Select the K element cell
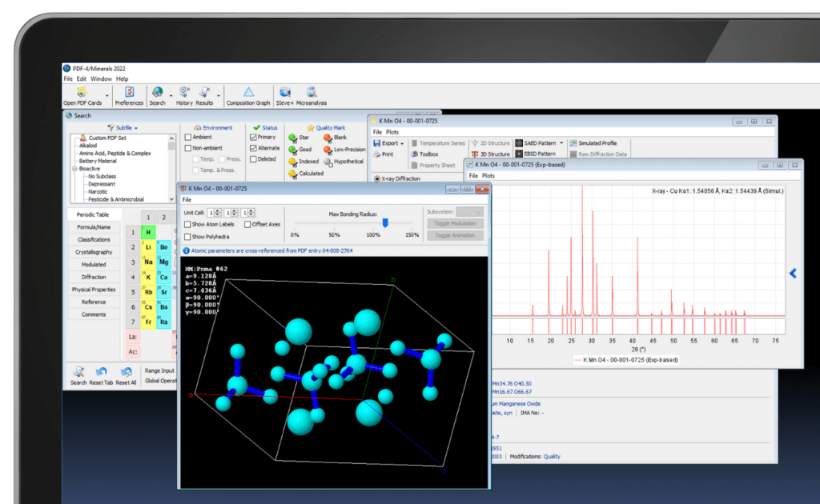The width and height of the screenshot is (820, 504). [x=148, y=278]
